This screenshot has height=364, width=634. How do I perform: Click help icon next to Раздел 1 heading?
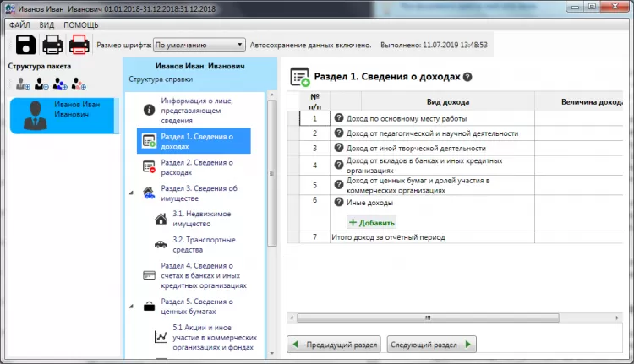click(x=467, y=77)
